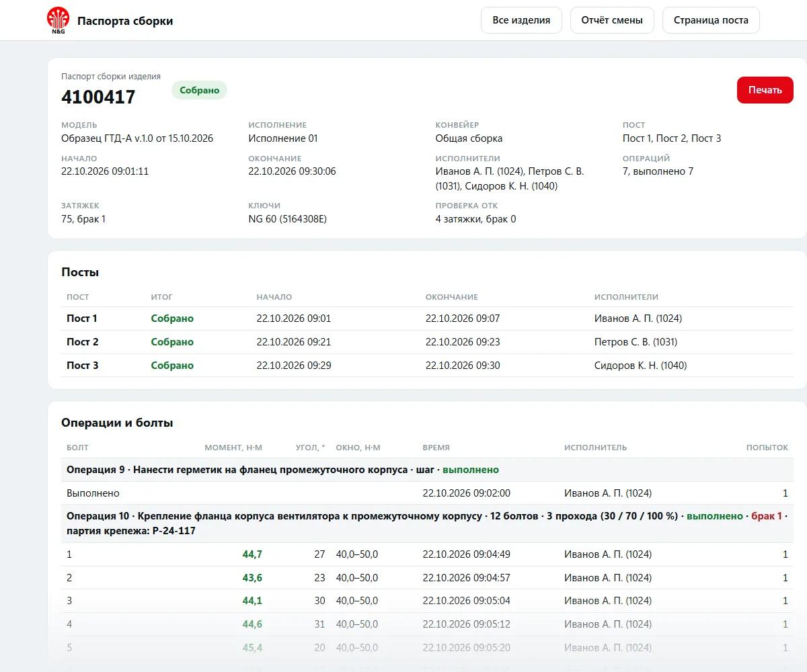Select the "Пост 2" row label

(82, 342)
